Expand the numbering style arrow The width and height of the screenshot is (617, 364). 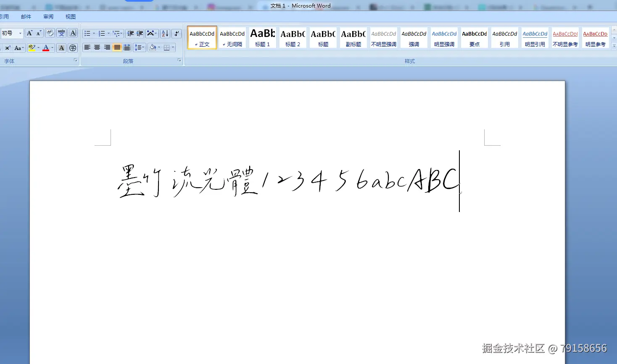[x=108, y=34]
